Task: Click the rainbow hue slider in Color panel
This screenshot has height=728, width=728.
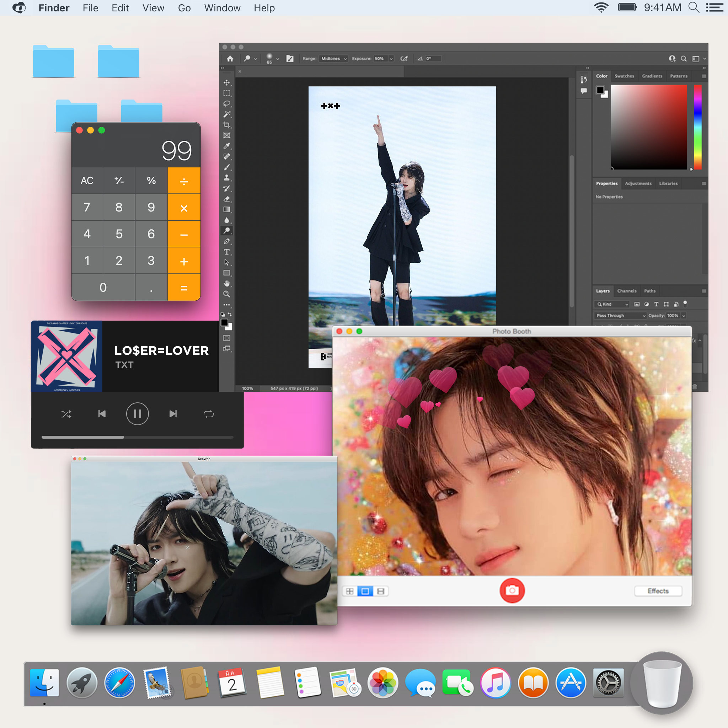Action: [697, 127]
